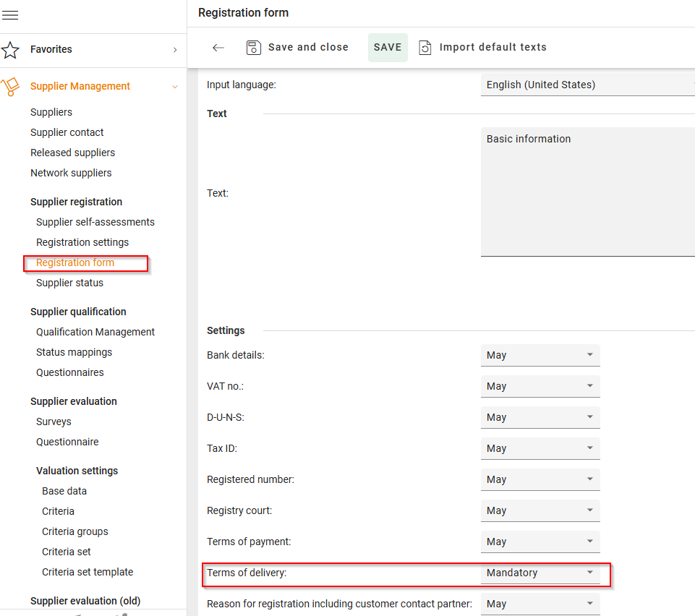Open the hamburger navigation menu
This screenshot has height=616, width=695.
click(10, 15)
